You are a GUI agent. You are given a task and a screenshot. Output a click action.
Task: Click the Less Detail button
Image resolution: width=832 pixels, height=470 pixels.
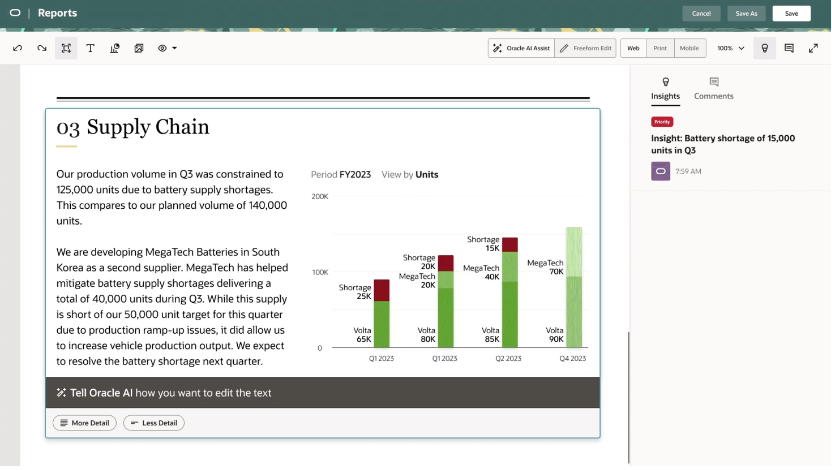[x=154, y=423]
